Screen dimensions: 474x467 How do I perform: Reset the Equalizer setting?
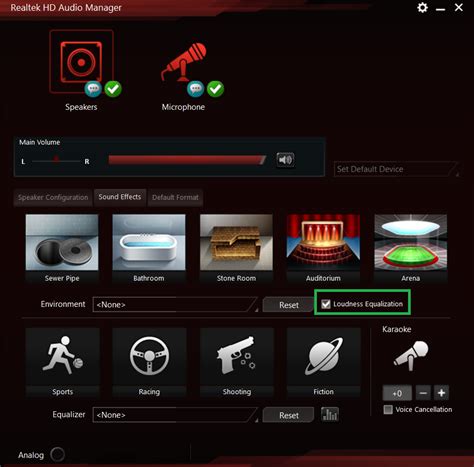click(289, 415)
